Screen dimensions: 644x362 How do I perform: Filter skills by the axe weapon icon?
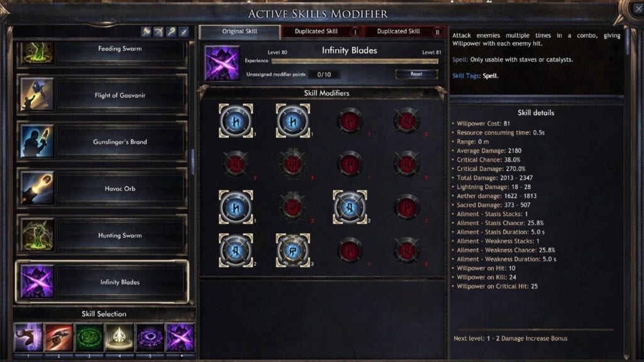point(146,31)
